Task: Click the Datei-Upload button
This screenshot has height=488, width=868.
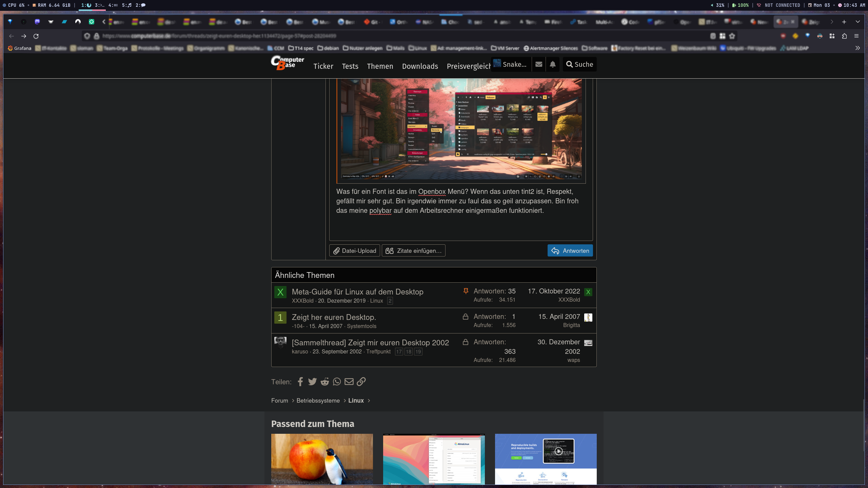Action: click(x=355, y=251)
